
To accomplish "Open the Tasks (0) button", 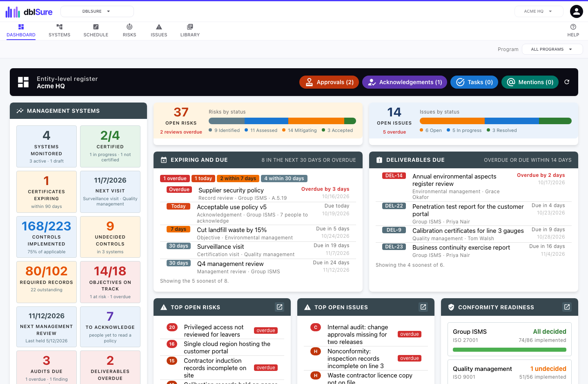I will [474, 82].
